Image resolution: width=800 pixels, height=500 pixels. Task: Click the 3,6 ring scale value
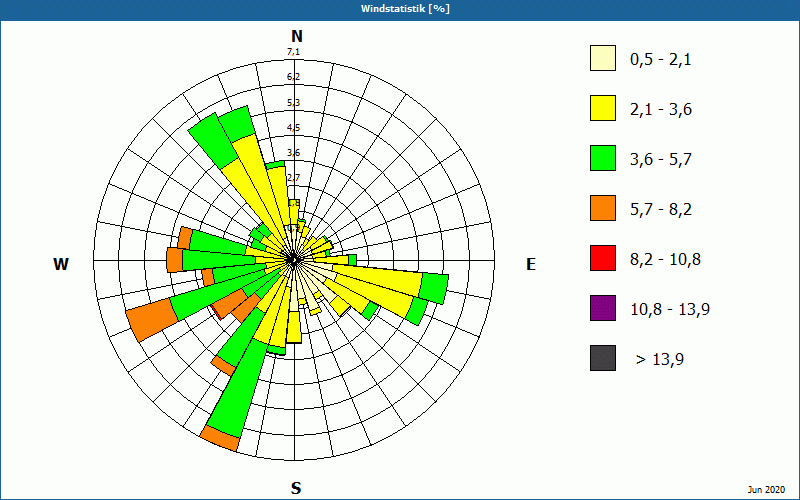point(293,153)
